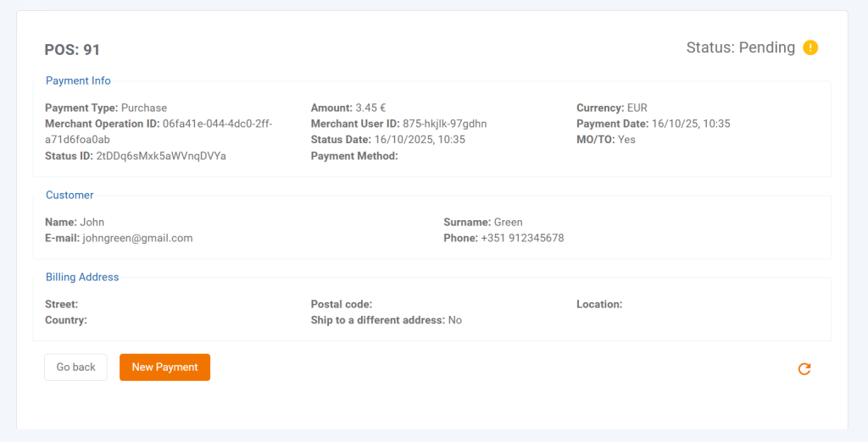Click the orange refresh icon
Viewport: 868px width, 442px height.
[804, 368]
